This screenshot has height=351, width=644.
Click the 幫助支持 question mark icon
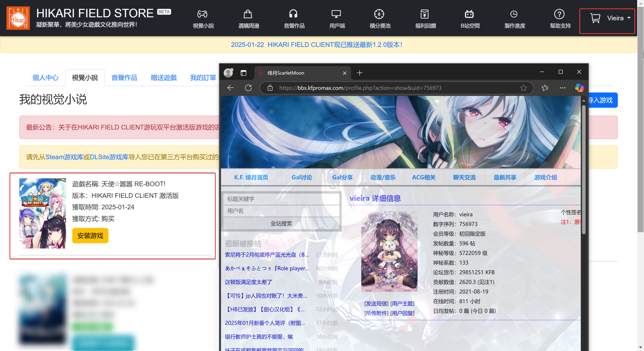pos(559,14)
